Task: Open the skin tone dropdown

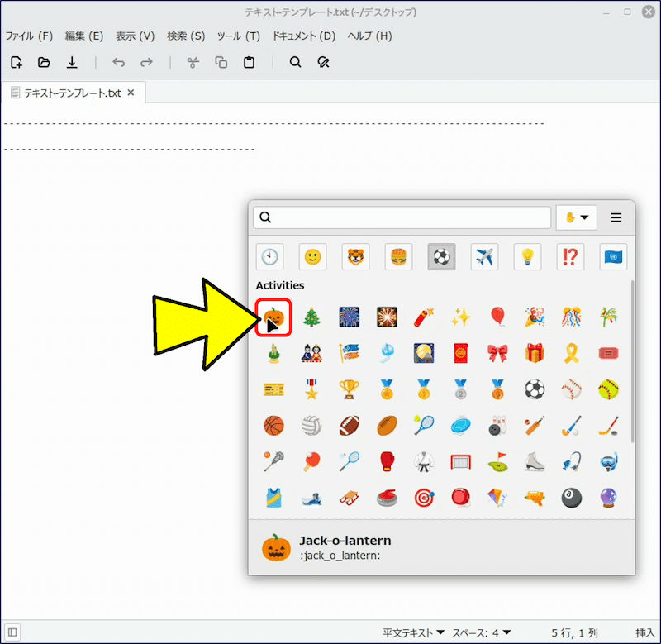Action: (x=577, y=217)
